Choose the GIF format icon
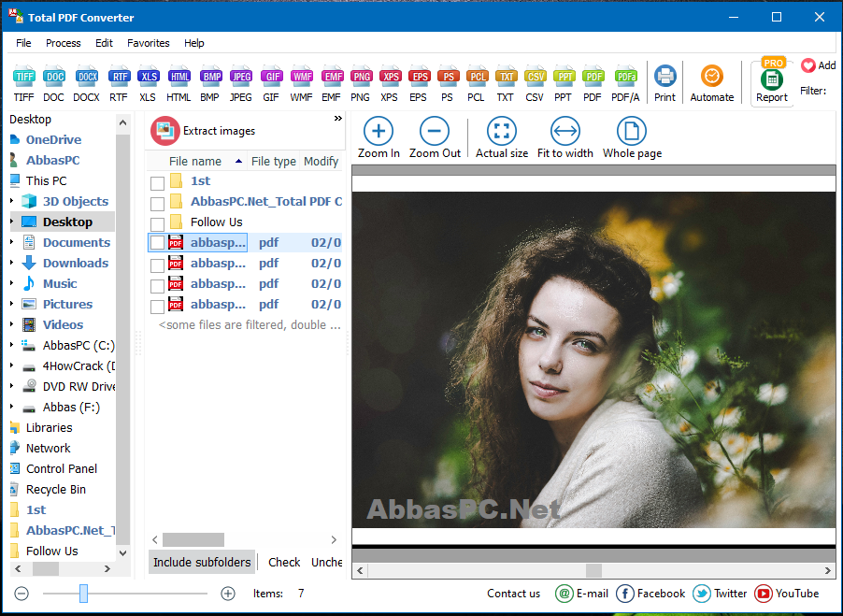 pyautogui.click(x=272, y=84)
